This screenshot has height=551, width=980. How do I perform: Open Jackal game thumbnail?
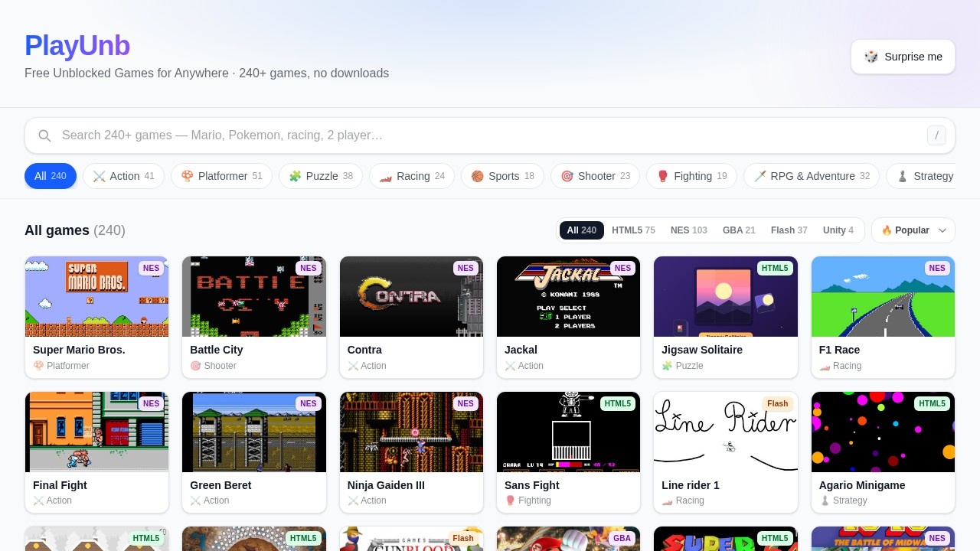tap(568, 297)
